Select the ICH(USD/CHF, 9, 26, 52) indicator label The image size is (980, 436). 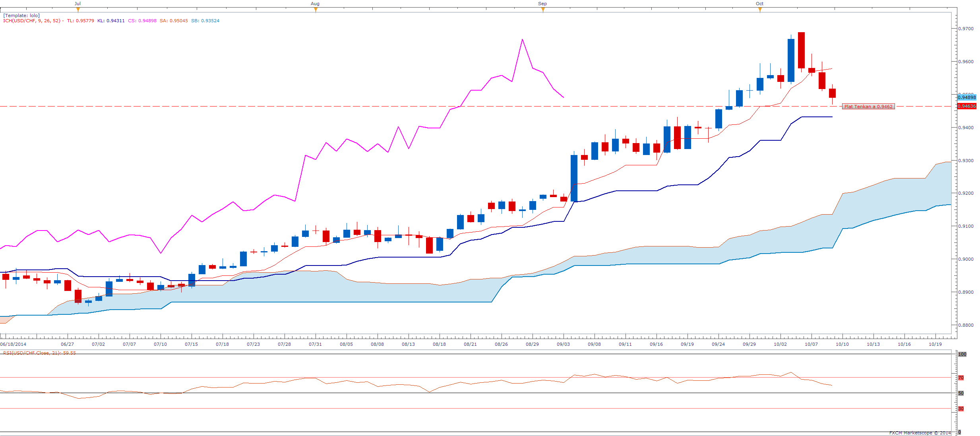tap(32, 21)
